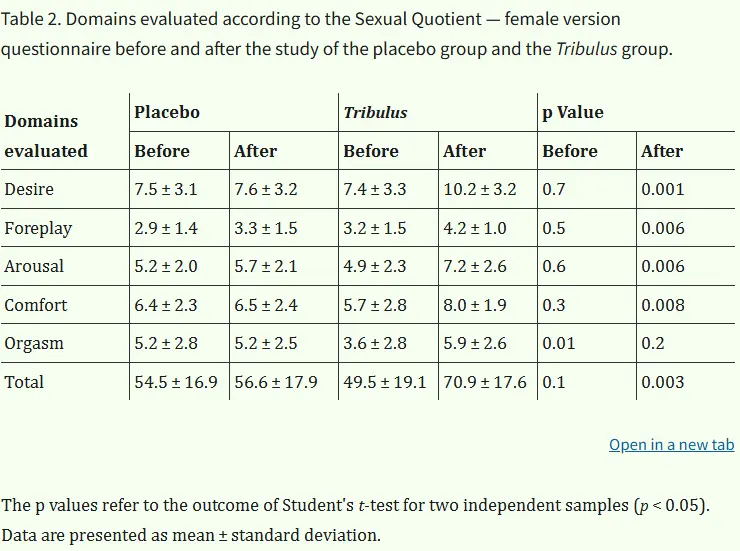Click the Domains evaluated header cell

coord(46,136)
